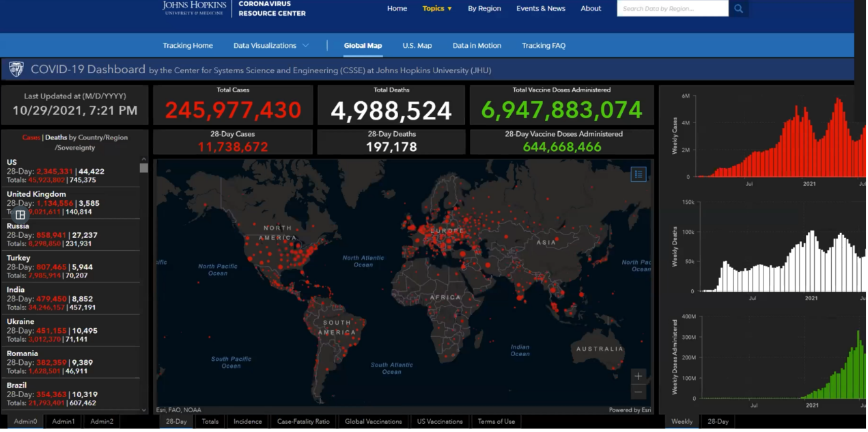
Task: Select the 28-Day map tab next to Totals
Action: point(176,422)
